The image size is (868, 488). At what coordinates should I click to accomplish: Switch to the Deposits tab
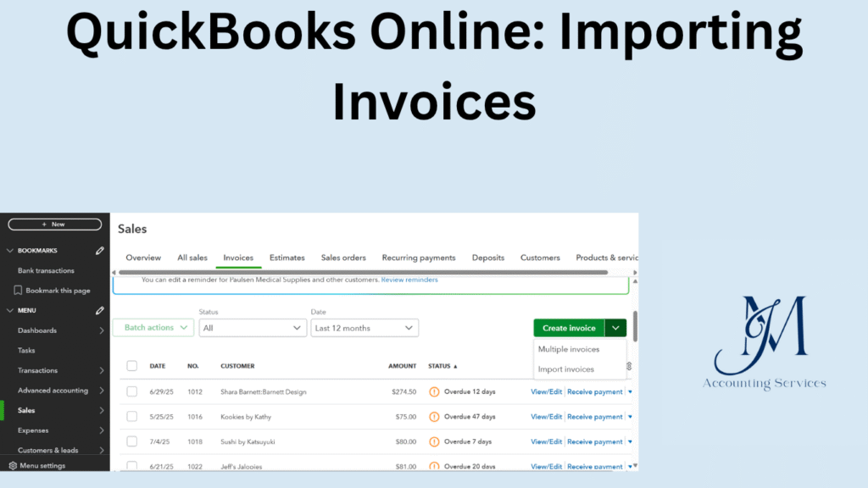pos(487,258)
